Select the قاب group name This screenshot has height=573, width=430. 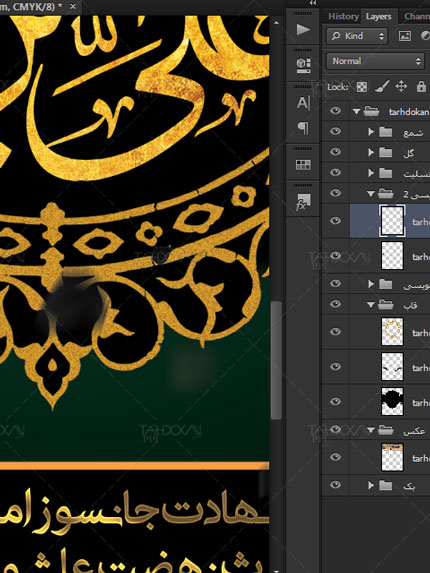pyautogui.click(x=410, y=305)
